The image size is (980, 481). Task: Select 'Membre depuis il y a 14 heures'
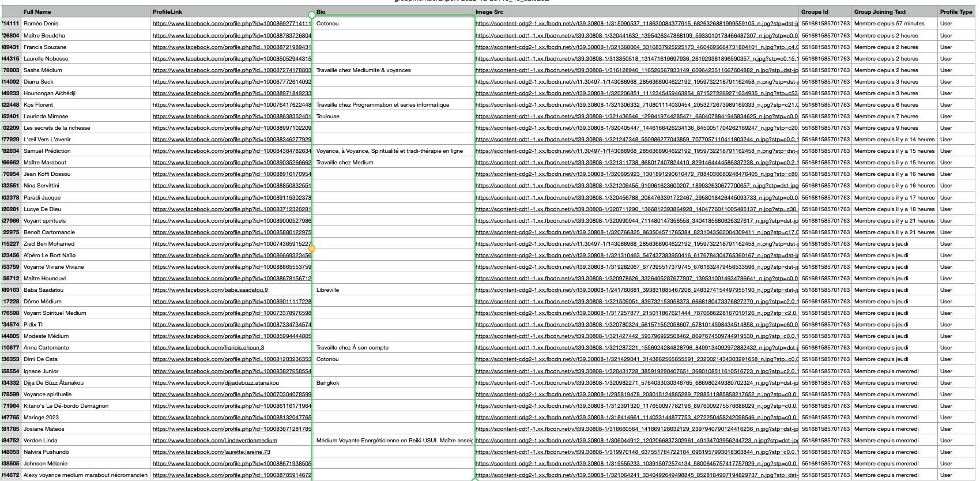pyautogui.click(x=895, y=140)
